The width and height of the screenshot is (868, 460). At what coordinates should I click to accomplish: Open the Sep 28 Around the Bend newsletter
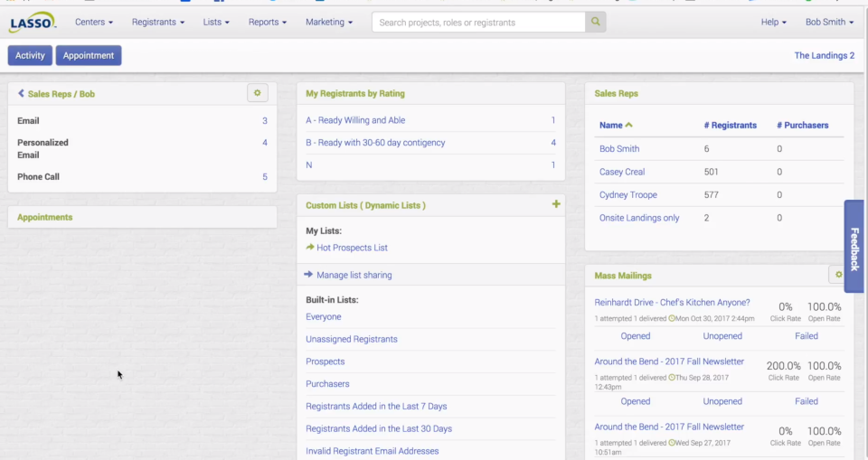669,361
